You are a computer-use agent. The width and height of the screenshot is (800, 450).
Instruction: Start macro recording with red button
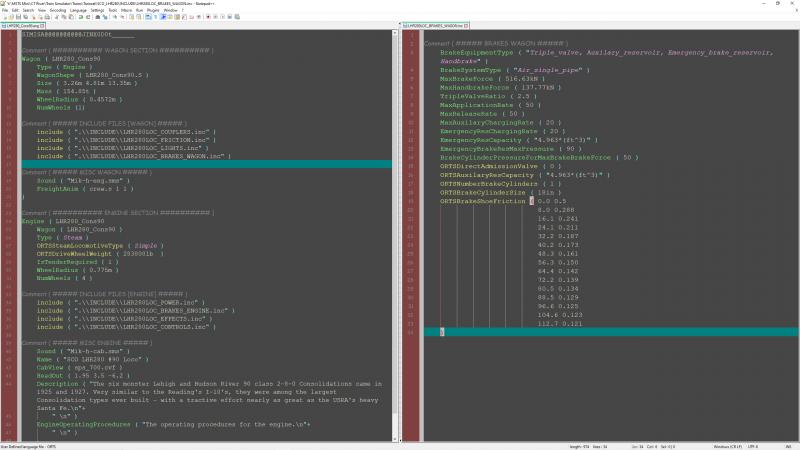point(208,17)
